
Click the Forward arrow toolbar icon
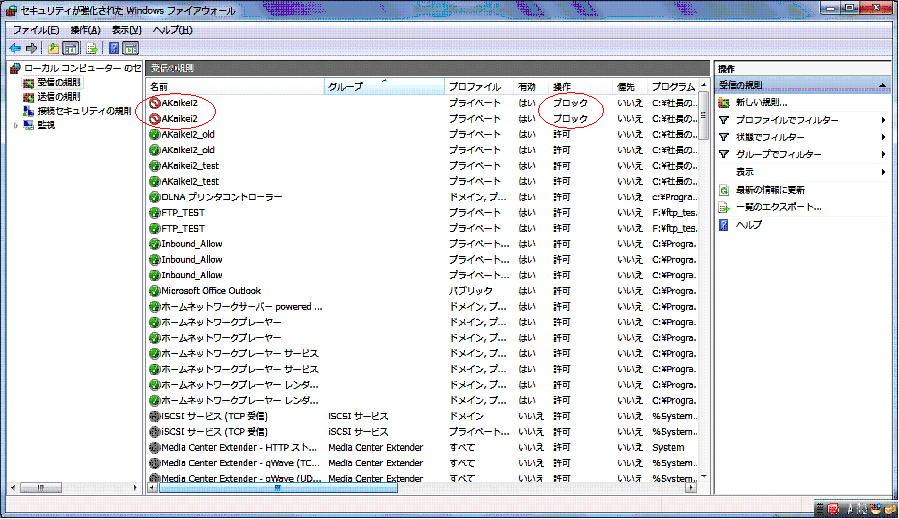[x=32, y=48]
